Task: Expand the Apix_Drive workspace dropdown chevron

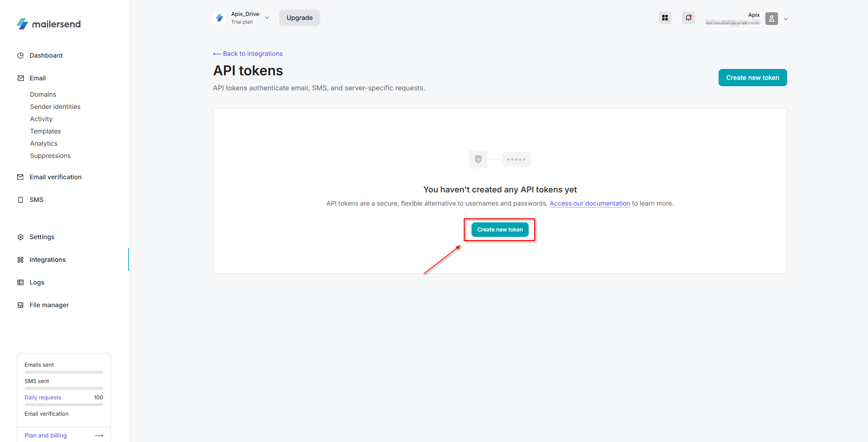Action: pos(267,18)
